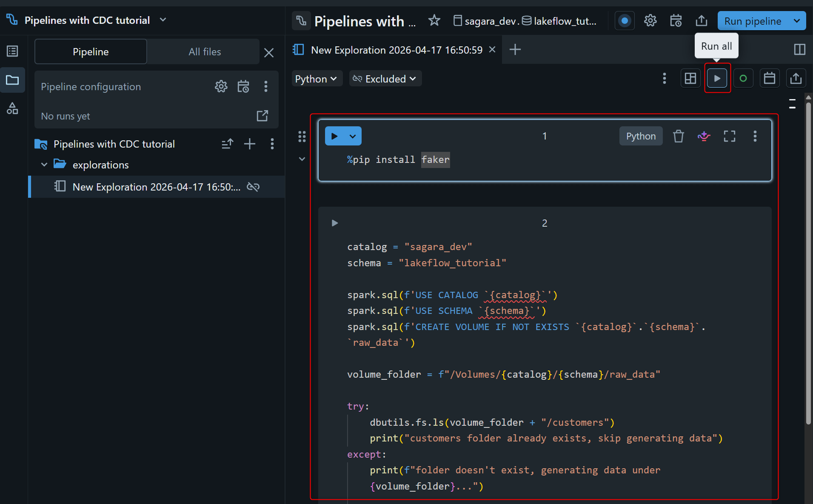This screenshot has width=813, height=504.
Task: Open the Python language dropdown
Action: [x=316, y=79]
